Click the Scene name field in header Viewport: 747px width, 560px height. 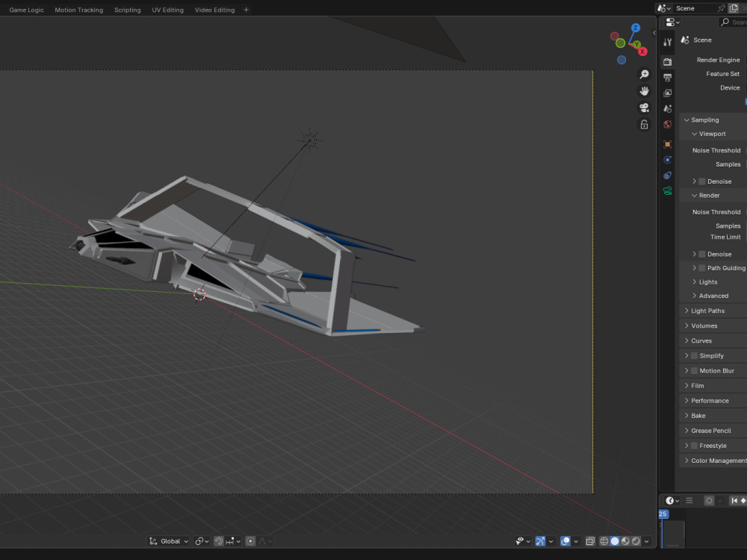click(694, 8)
